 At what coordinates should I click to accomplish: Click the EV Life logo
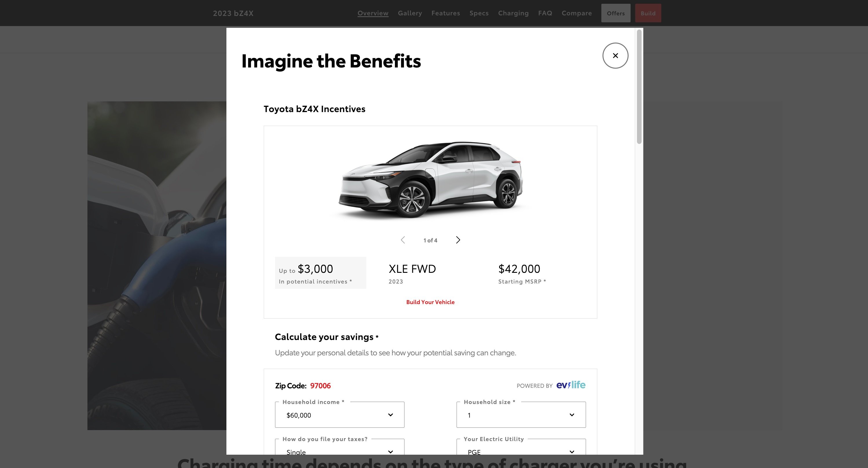[571, 385]
